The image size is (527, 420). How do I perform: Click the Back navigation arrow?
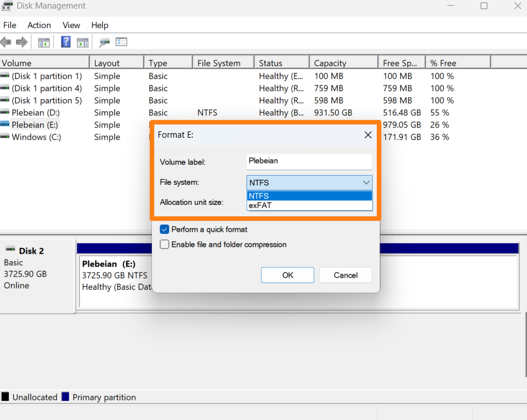(x=6, y=41)
